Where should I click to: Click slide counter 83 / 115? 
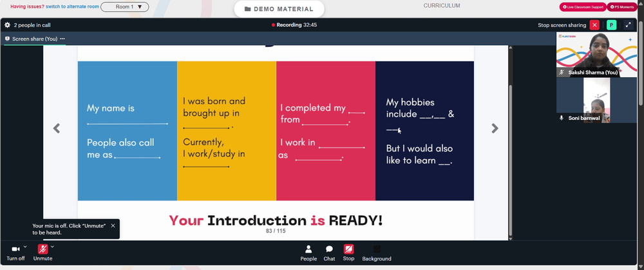tap(276, 231)
